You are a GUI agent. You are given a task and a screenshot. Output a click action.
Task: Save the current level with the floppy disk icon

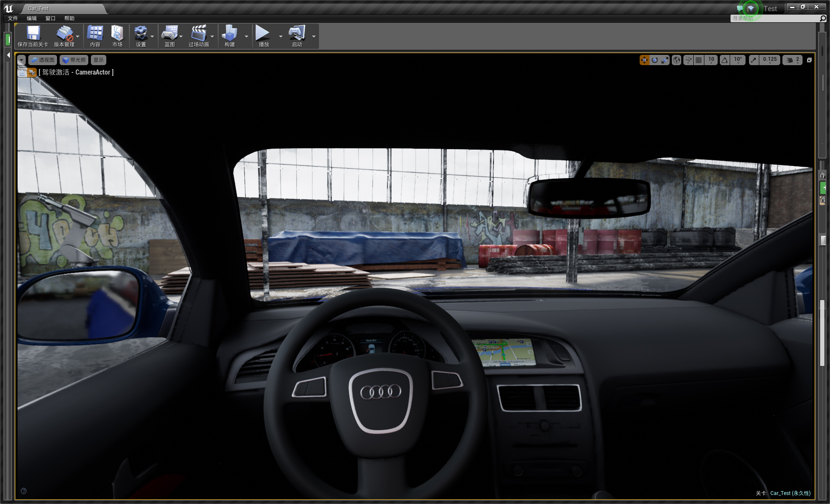tap(33, 36)
